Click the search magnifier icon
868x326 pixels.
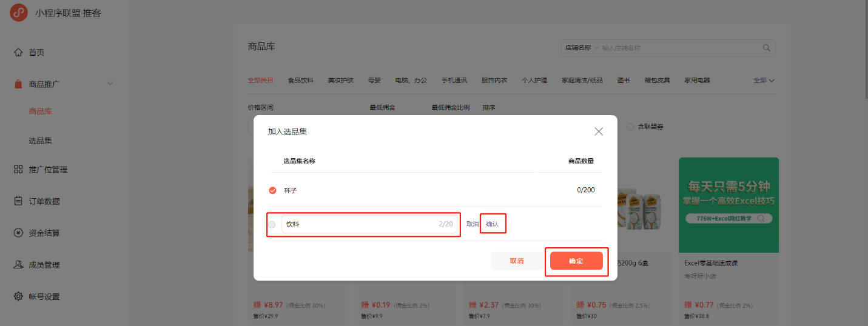click(766, 48)
